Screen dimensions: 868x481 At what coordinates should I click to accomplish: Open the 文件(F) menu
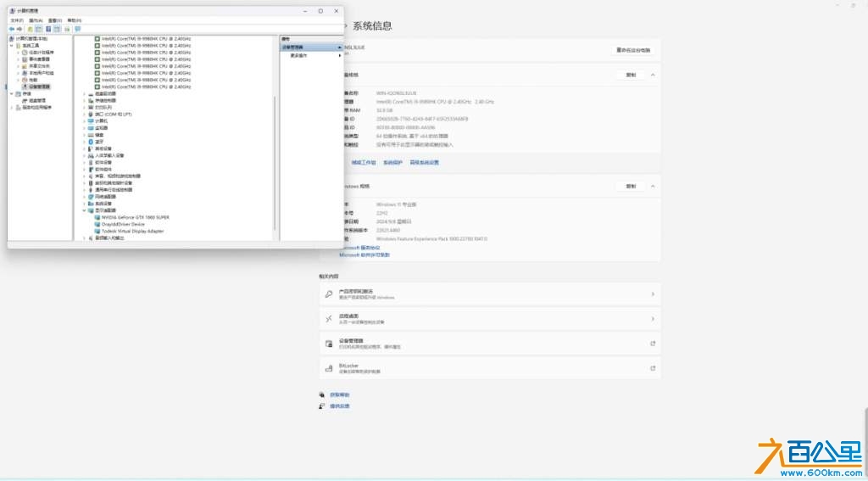[17, 20]
